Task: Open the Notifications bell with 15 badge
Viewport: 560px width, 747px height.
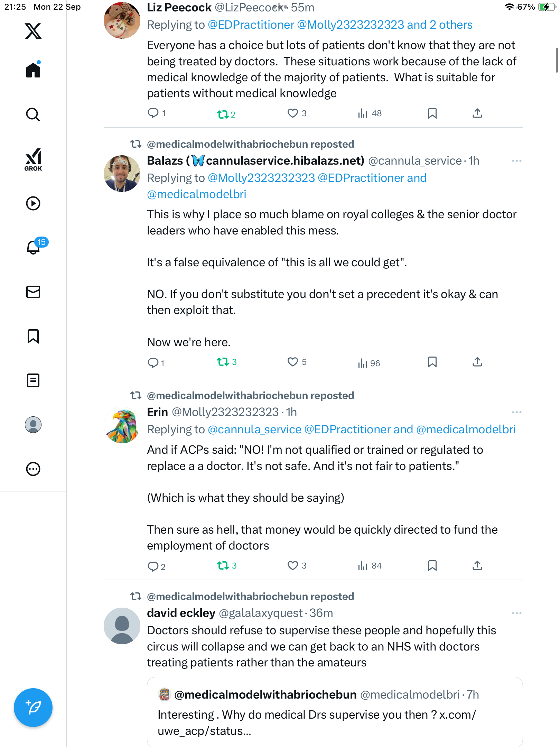Action: (34, 247)
